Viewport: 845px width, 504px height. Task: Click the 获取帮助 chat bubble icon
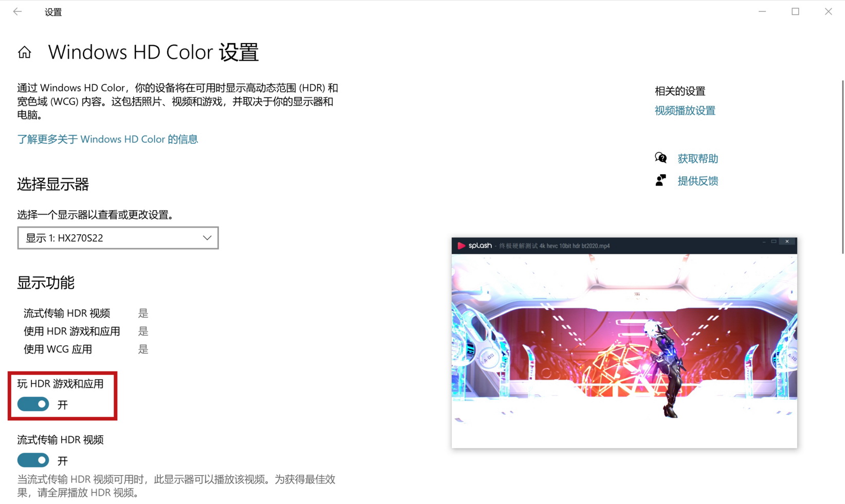[661, 158]
